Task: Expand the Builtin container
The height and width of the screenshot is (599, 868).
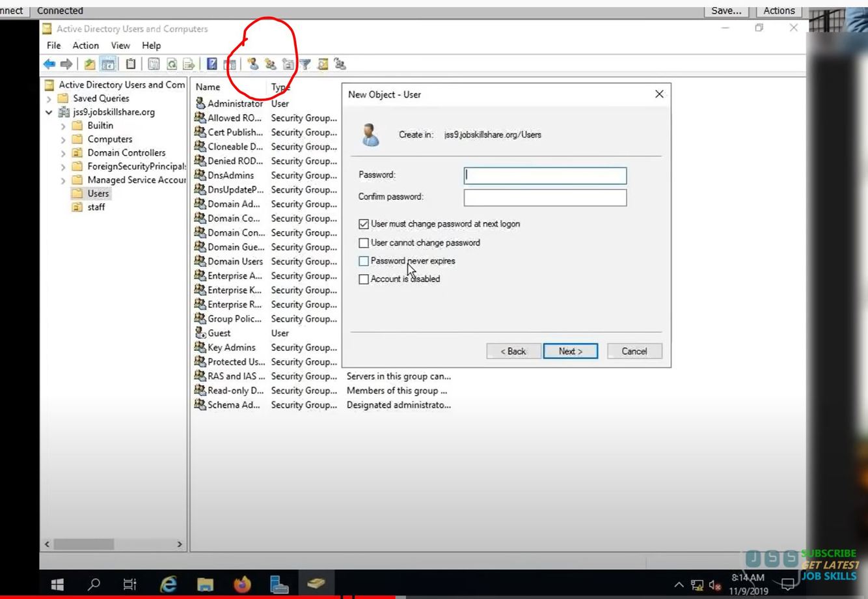Action: (63, 126)
